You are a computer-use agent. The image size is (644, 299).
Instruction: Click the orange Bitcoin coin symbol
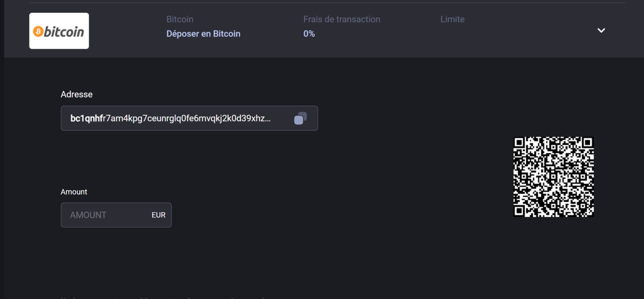[x=38, y=32]
